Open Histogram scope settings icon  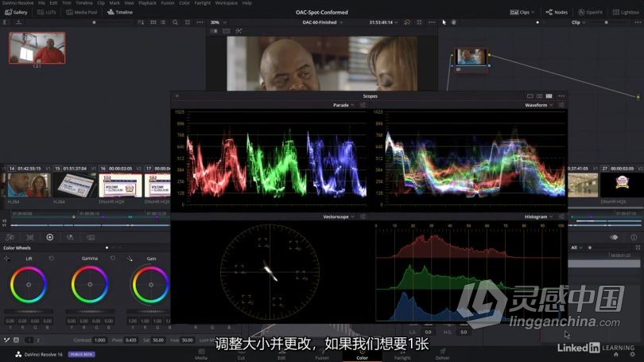[x=561, y=216]
